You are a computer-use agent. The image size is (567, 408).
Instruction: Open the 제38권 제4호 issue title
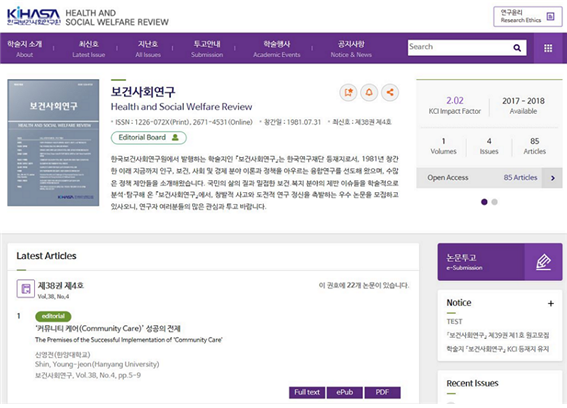pos(61,286)
